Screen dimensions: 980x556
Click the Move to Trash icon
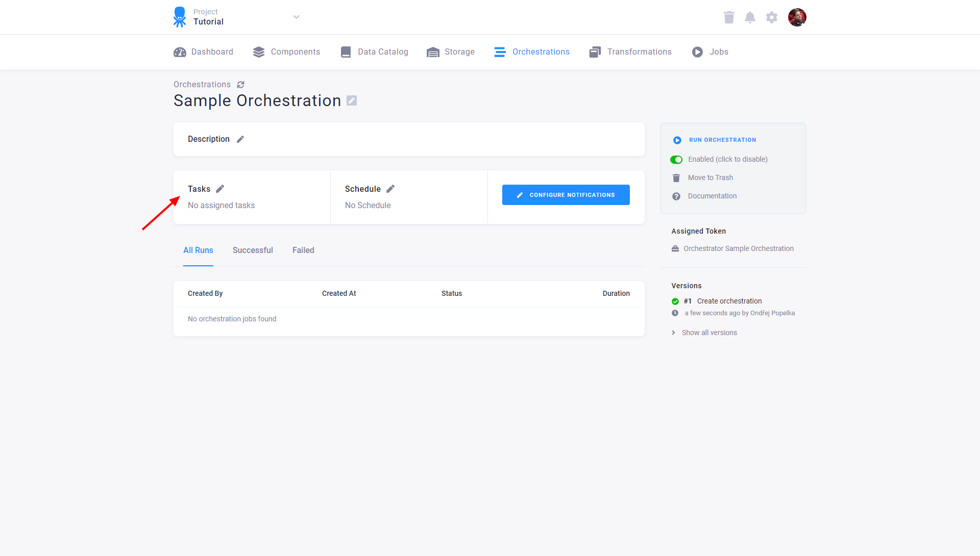pos(676,178)
